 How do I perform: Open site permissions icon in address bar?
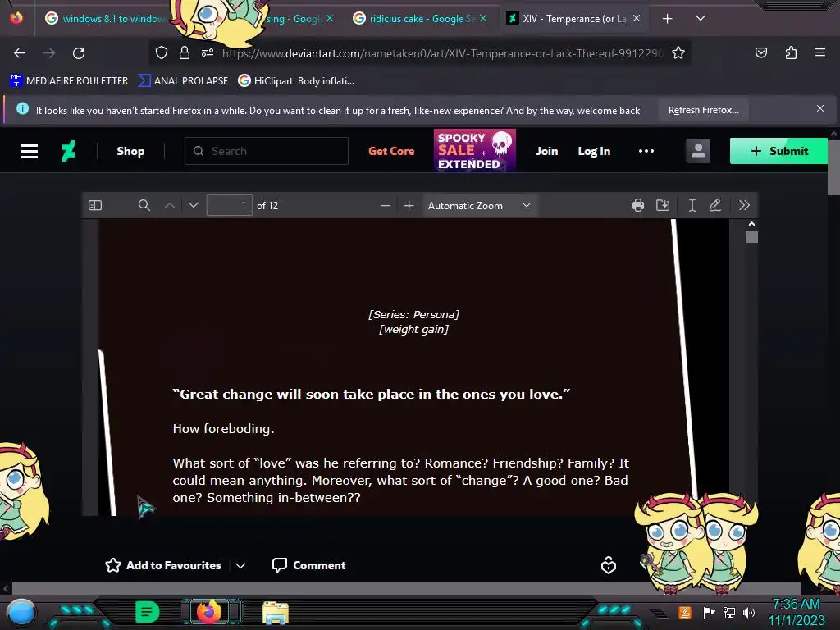coord(208,52)
